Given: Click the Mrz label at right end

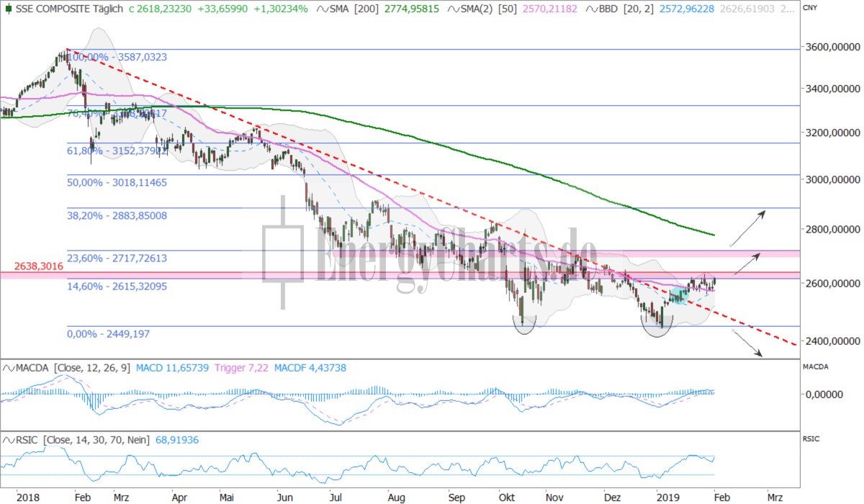Looking at the screenshot, I should 775,497.
